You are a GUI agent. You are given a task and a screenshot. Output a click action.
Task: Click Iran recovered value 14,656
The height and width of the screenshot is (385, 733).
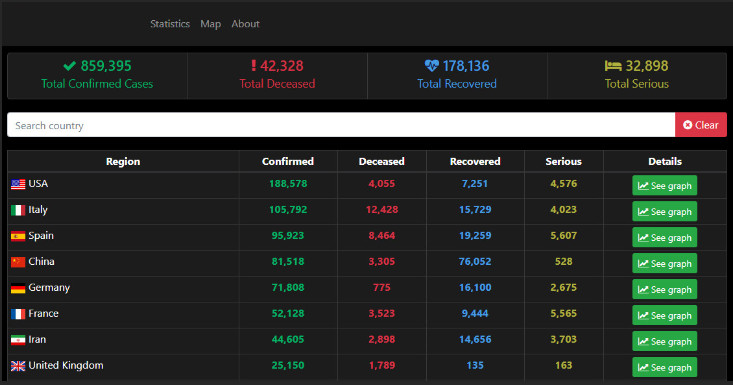tap(475, 340)
